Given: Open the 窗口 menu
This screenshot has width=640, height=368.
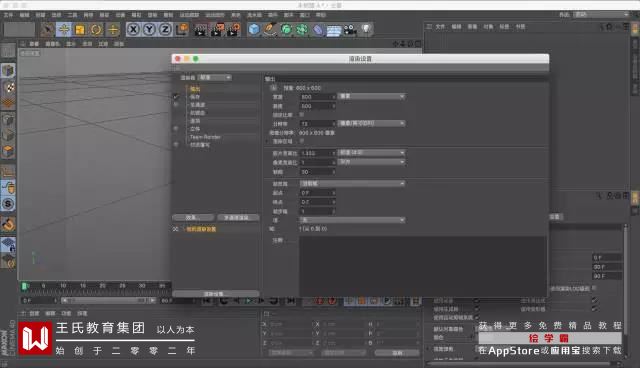Looking at the screenshot, I should click(x=304, y=15).
